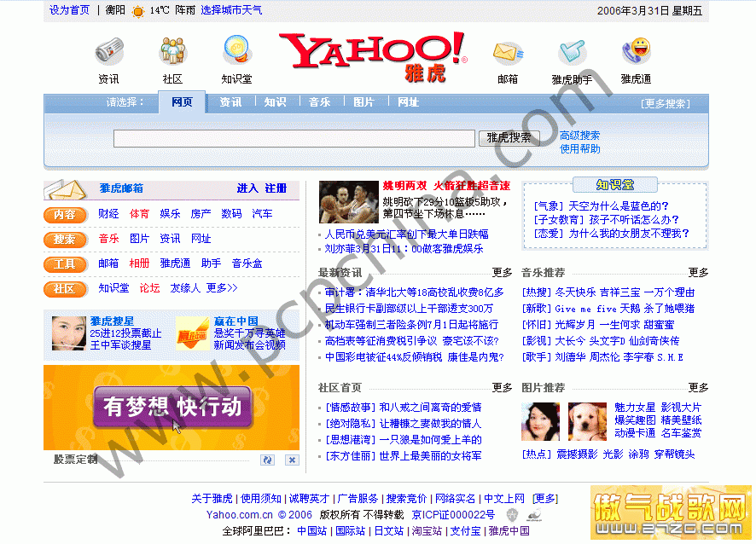Screen dimensions: 756x544
Task: Open the 雅虎通 smiley messenger icon
Action: pyautogui.click(x=636, y=51)
